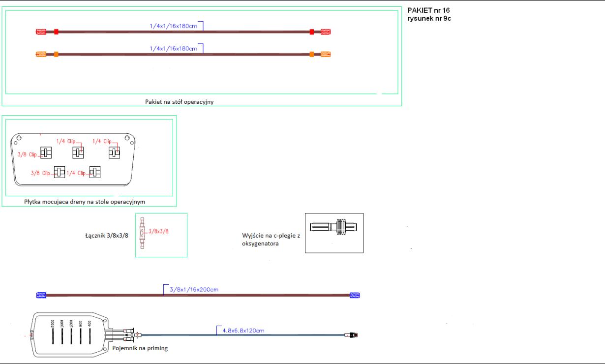
Task: Click the "Wyjście na c-plegie z oksygenatora" label
Action: (270, 239)
